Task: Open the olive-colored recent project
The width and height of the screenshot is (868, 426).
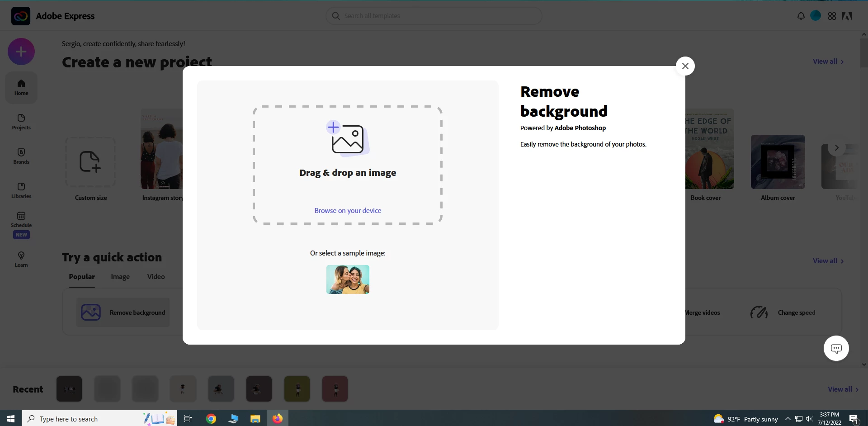Action: pyautogui.click(x=297, y=389)
